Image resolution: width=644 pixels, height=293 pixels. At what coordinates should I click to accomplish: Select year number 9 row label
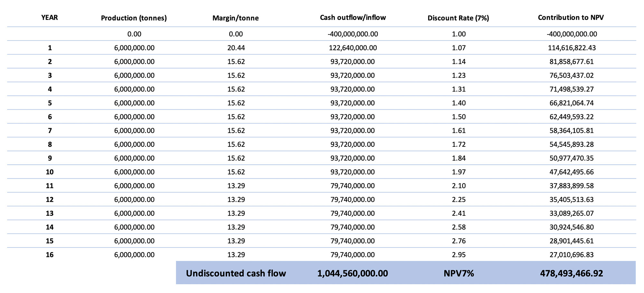coord(50,158)
